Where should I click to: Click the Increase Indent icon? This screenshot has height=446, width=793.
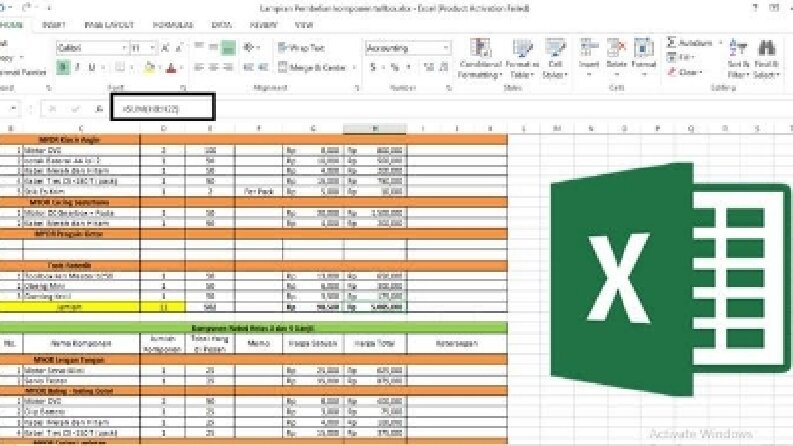(263, 67)
